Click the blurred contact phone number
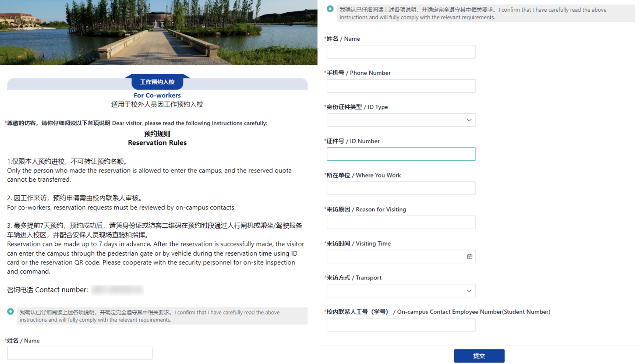The width and height of the screenshot is (640, 364). pos(117,290)
